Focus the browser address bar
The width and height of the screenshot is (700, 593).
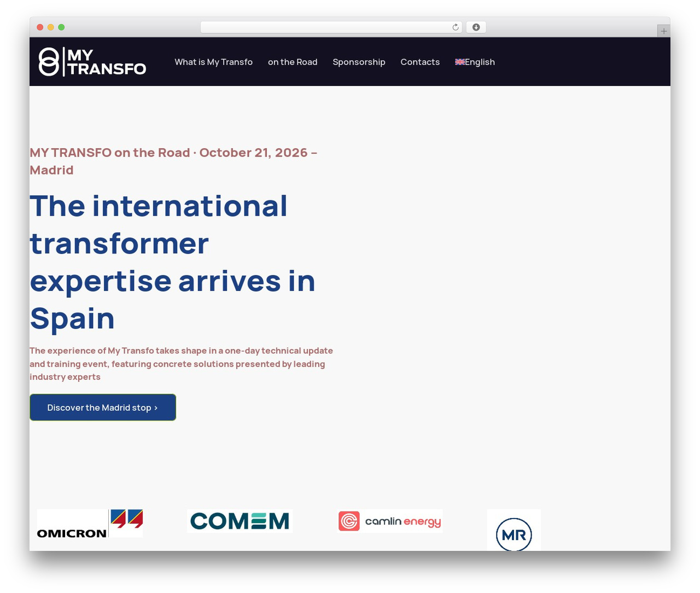pos(331,27)
